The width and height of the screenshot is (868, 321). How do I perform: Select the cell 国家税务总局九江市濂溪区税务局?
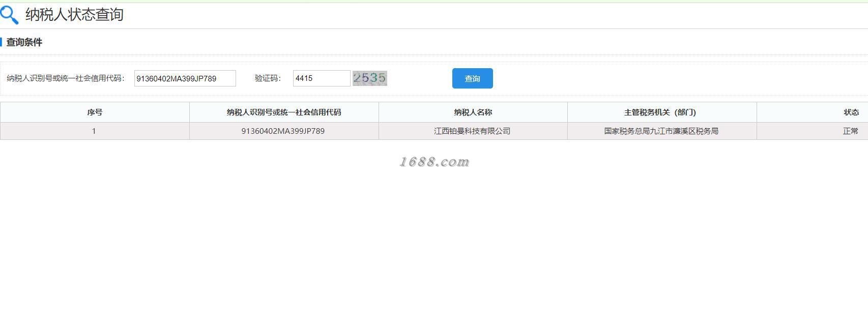tap(661, 131)
